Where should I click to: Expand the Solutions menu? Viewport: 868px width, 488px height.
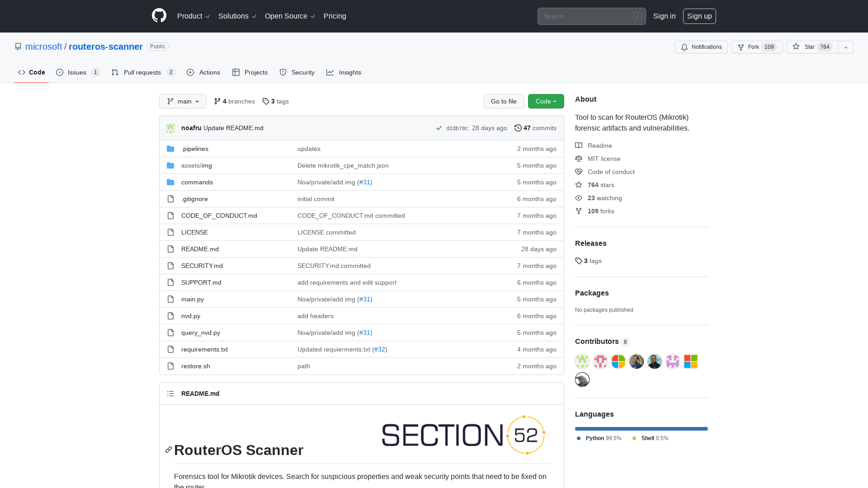pyautogui.click(x=237, y=16)
